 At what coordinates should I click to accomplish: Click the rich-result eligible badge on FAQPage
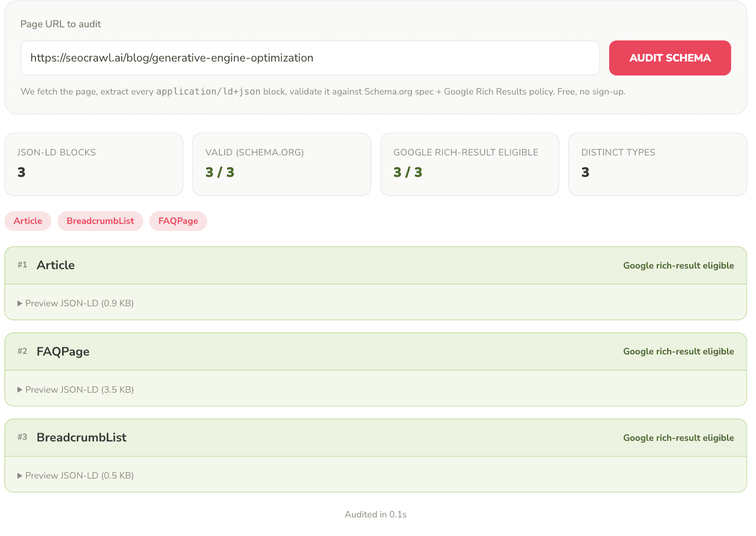tap(678, 352)
